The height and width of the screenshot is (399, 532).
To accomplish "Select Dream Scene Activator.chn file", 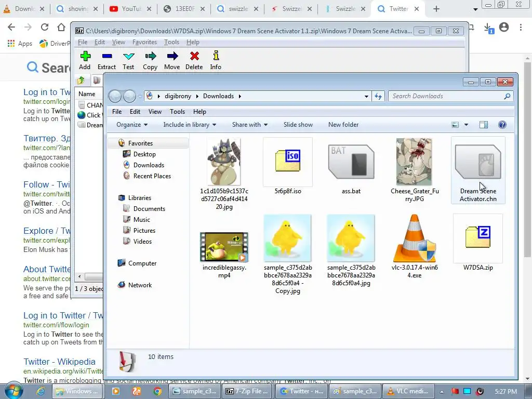I will tap(478, 170).
